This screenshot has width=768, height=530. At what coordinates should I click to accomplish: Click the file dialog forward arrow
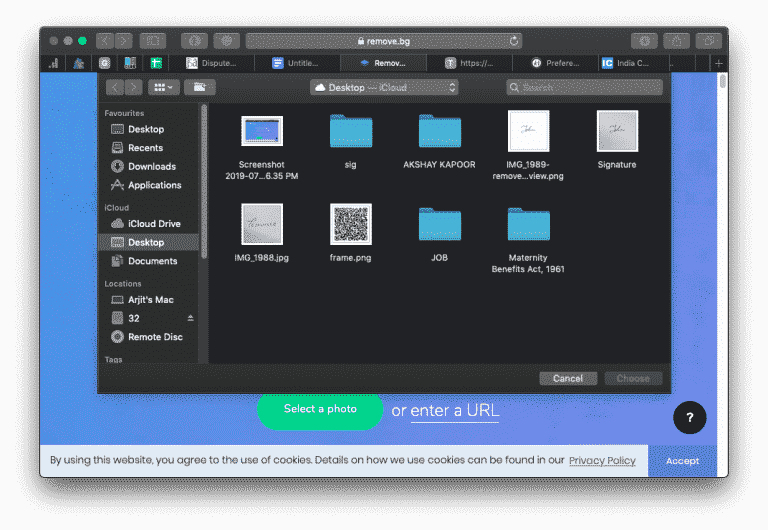click(x=133, y=87)
